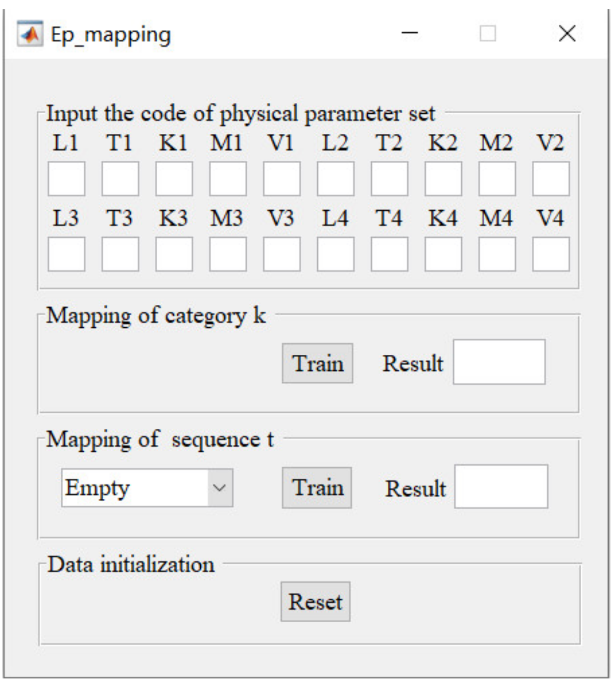Click the K4 parameter field
This screenshot has width=616, height=684.
pos(443,254)
